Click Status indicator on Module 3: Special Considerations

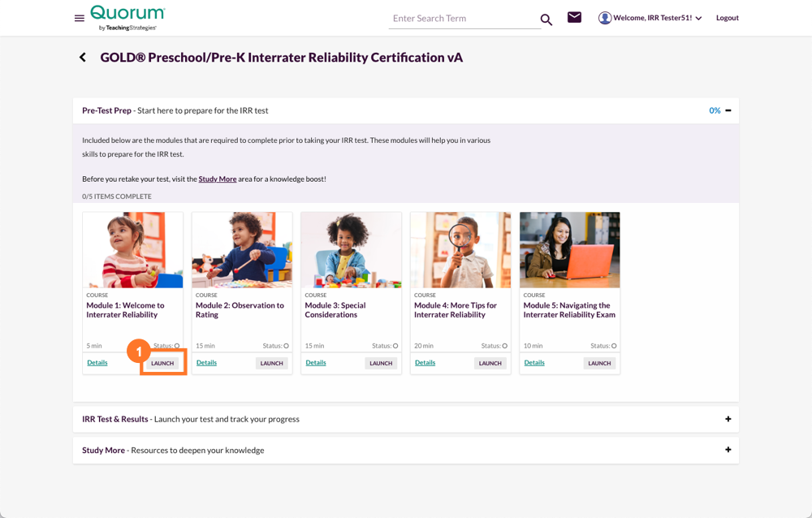click(394, 345)
